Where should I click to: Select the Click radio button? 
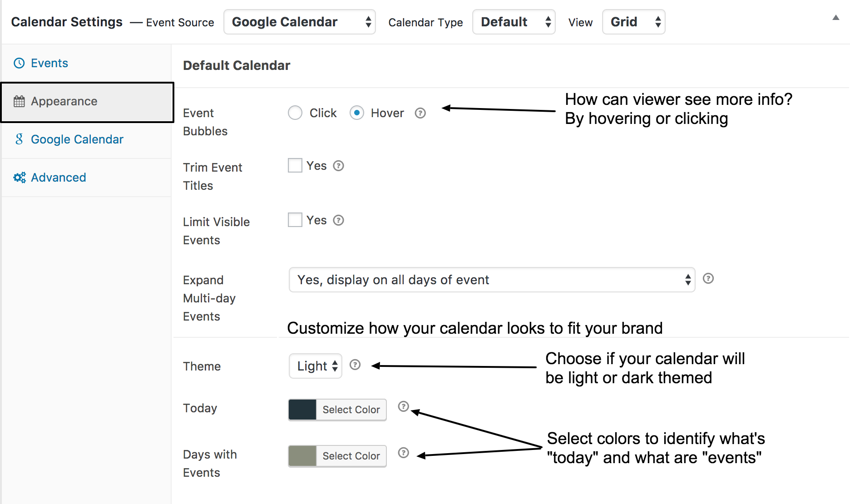[295, 113]
